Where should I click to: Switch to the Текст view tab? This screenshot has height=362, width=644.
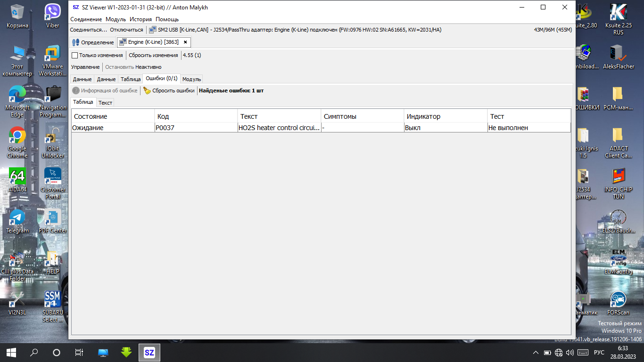[x=105, y=103]
